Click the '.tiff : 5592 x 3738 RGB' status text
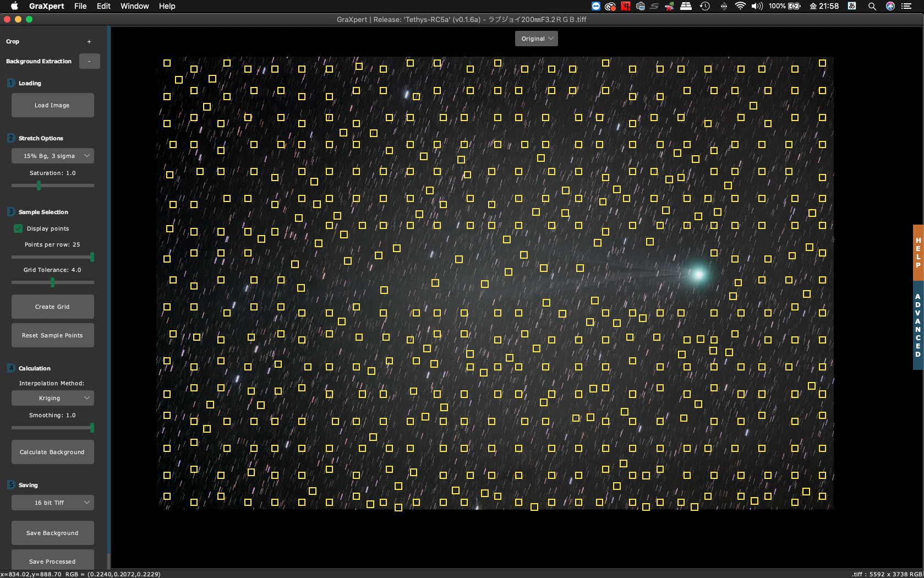Screen dimensions: 924x578 pos(887,574)
